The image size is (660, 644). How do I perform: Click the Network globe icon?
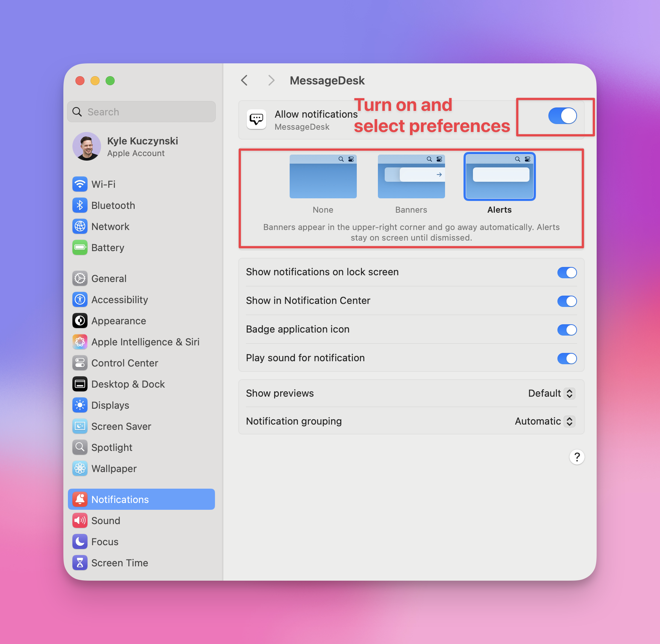(x=80, y=226)
